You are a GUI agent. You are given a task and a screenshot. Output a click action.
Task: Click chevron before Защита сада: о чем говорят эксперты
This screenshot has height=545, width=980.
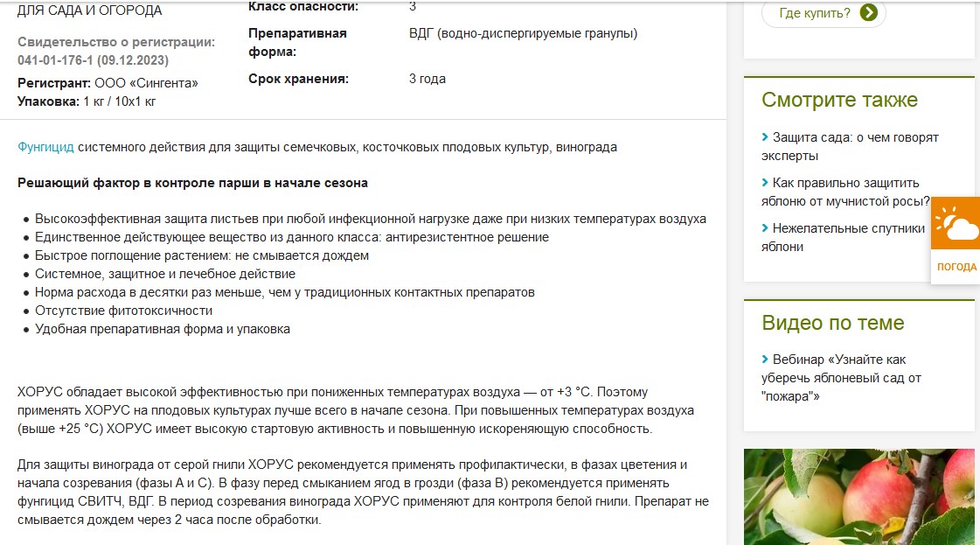tap(765, 137)
